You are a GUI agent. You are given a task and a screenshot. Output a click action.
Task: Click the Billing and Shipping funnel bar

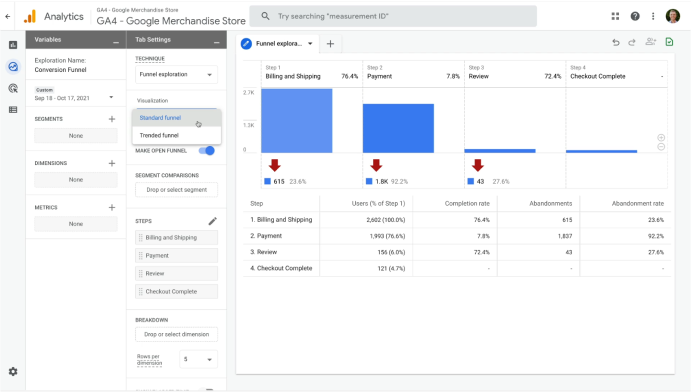pos(297,121)
